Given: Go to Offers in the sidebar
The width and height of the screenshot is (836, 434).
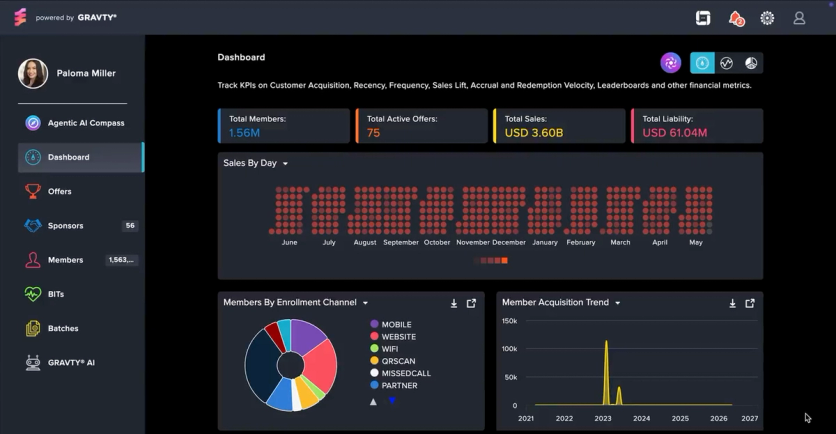Looking at the screenshot, I should click(81, 191).
